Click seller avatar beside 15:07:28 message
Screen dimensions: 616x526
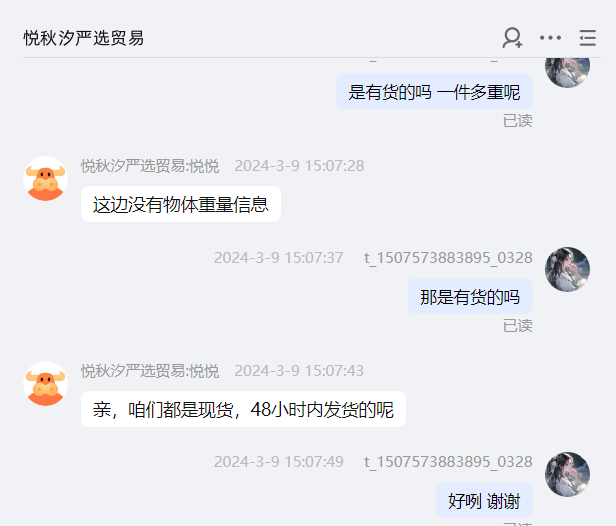pos(46,179)
